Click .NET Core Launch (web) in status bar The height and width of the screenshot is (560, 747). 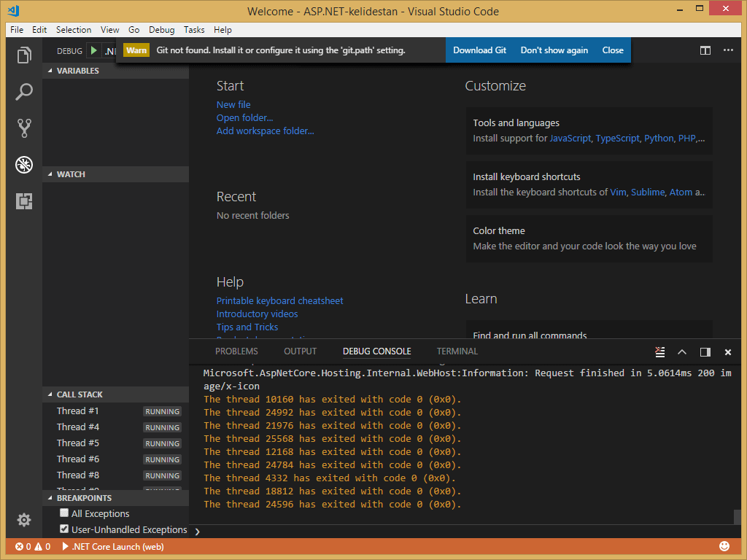(113, 547)
